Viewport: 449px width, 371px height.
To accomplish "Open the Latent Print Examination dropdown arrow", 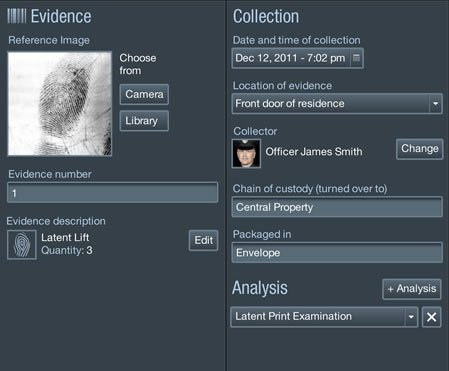I will [411, 317].
